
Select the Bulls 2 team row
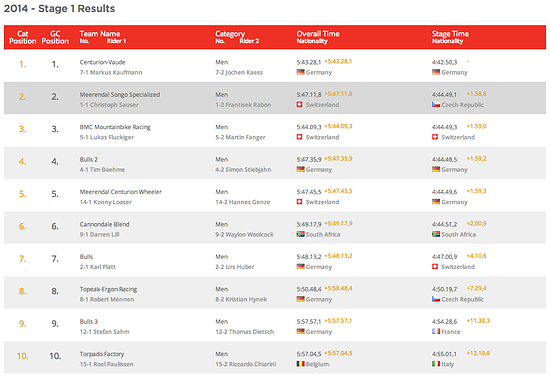pyautogui.click(x=275, y=163)
